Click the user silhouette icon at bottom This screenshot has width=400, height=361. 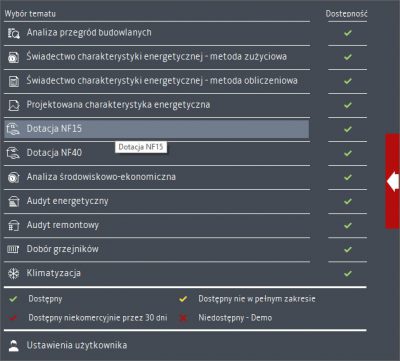tap(14, 345)
